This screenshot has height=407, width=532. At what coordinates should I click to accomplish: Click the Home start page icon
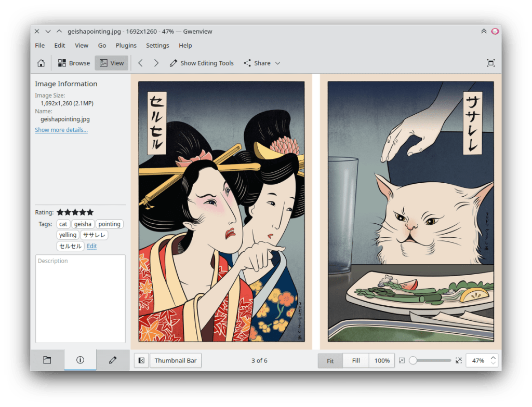pyautogui.click(x=41, y=63)
